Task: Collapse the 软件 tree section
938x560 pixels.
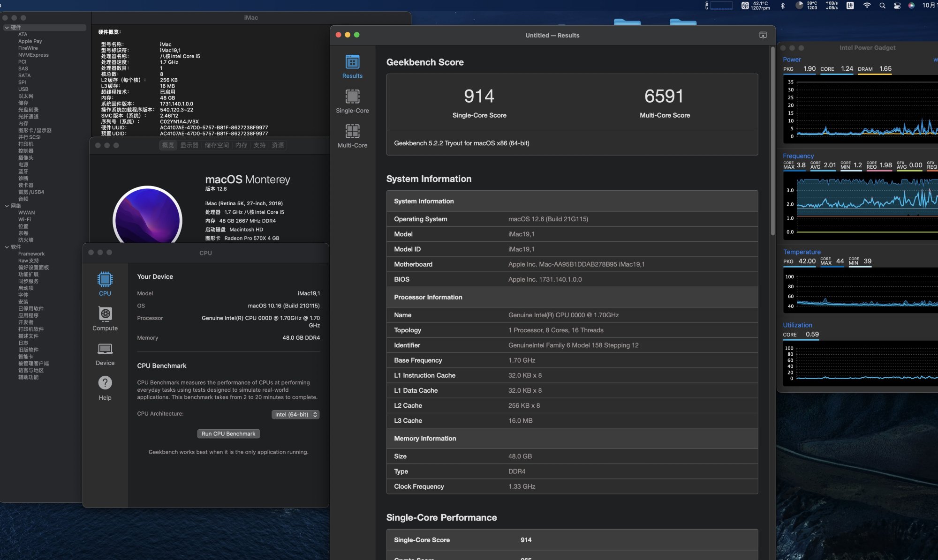Action: (x=7, y=247)
